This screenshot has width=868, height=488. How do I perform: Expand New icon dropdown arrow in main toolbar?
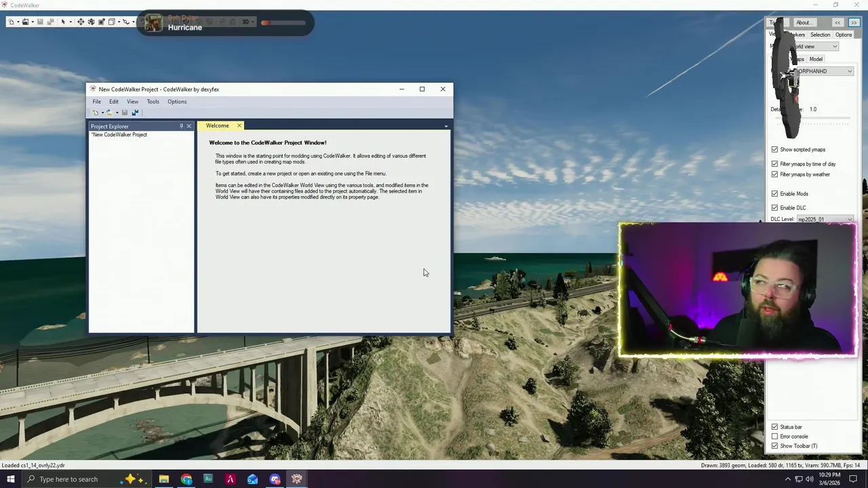(x=18, y=22)
